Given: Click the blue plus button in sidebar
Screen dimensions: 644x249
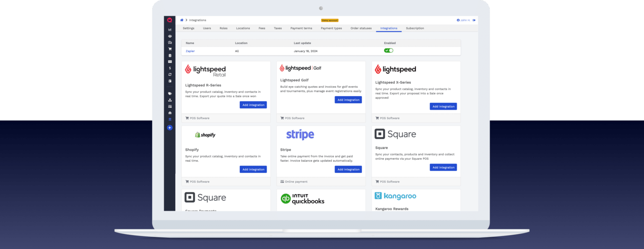Looking at the screenshot, I should (x=170, y=127).
